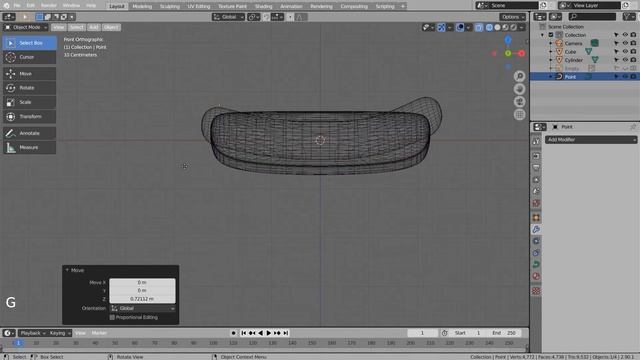Open the viewport Object menu
The height and width of the screenshot is (360, 640).
point(111,27)
